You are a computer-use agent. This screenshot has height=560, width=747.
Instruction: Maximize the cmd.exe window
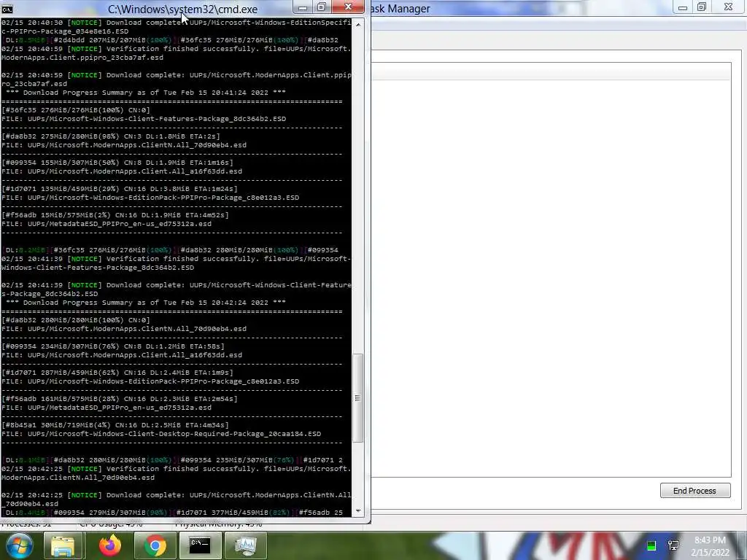click(x=322, y=7)
